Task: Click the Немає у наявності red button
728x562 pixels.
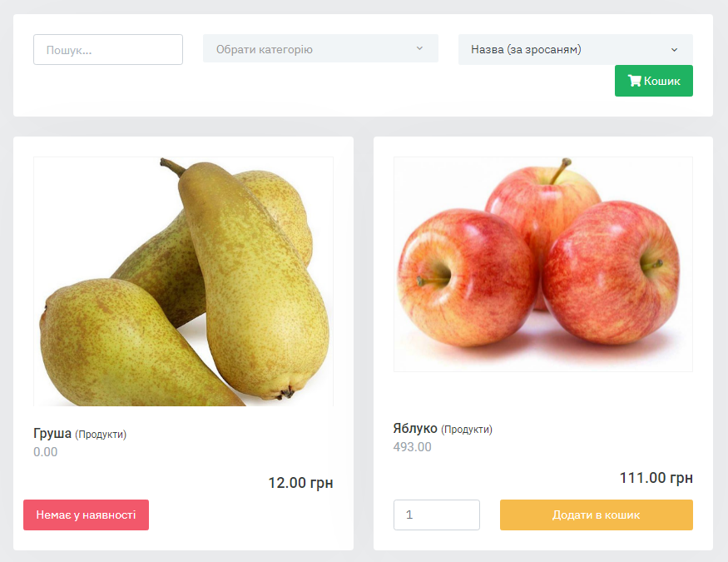Action: click(x=86, y=515)
